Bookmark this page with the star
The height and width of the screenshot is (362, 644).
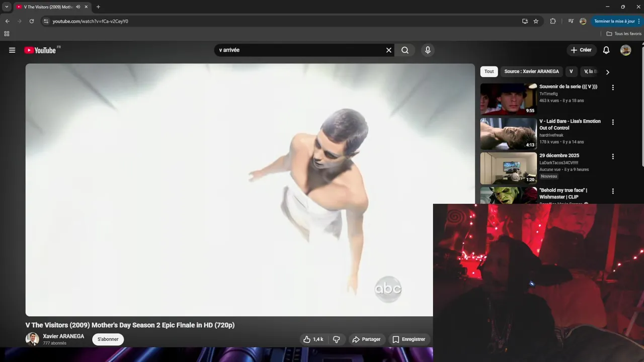536,21
